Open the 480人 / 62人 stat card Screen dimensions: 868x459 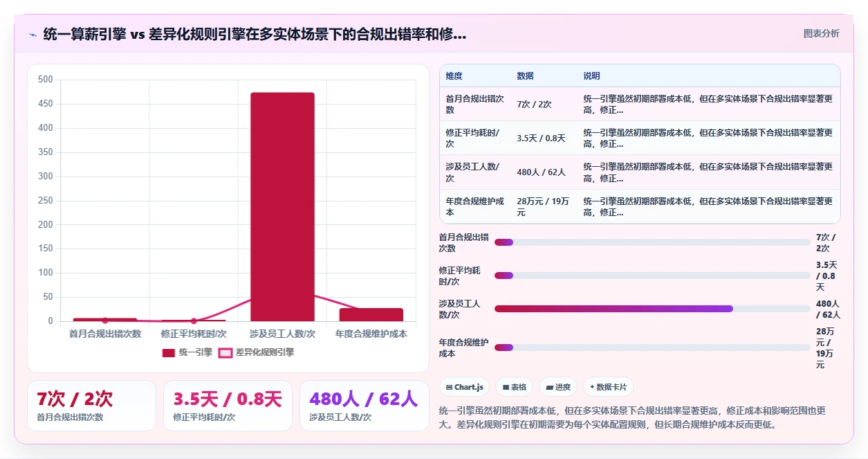364,406
